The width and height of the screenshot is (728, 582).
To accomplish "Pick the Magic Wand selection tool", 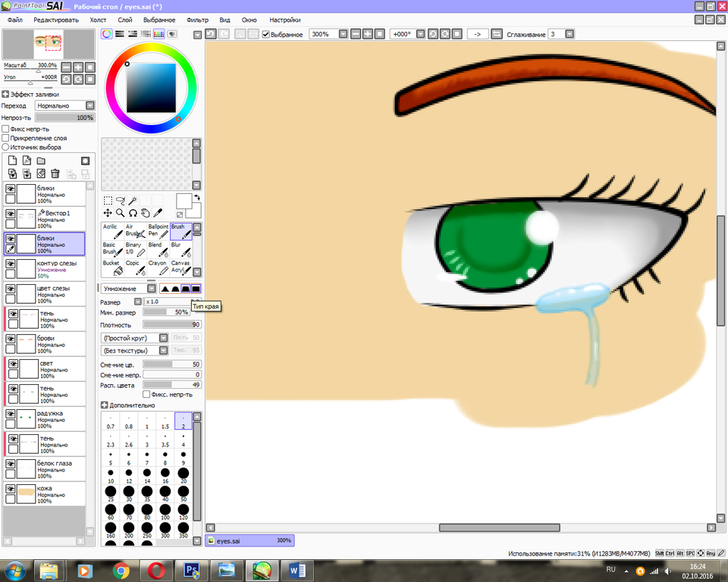I will pyautogui.click(x=132, y=201).
